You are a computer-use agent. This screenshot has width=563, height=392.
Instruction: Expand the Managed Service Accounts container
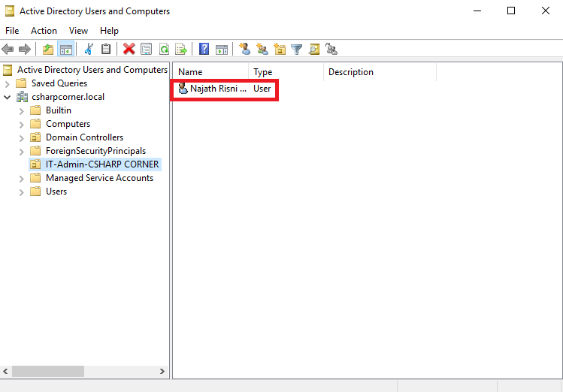[22, 179]
